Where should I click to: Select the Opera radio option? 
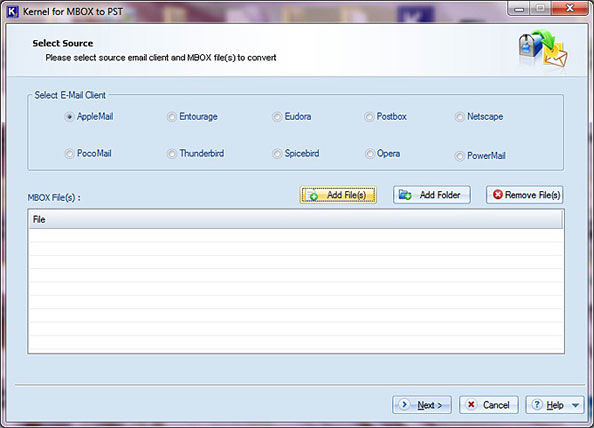(369, 154)
